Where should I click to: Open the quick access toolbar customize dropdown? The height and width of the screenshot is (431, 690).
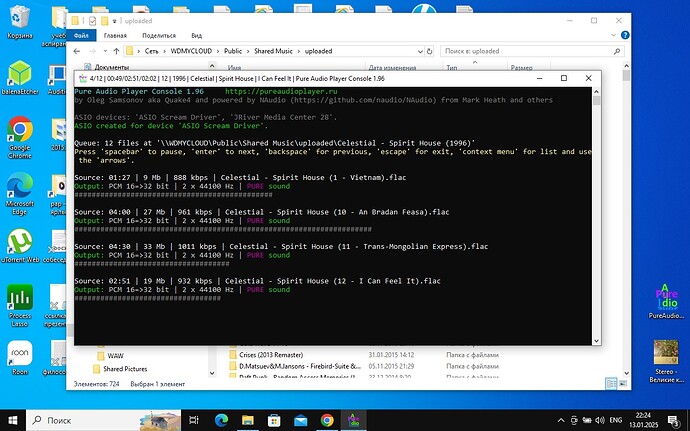[114, 21]
